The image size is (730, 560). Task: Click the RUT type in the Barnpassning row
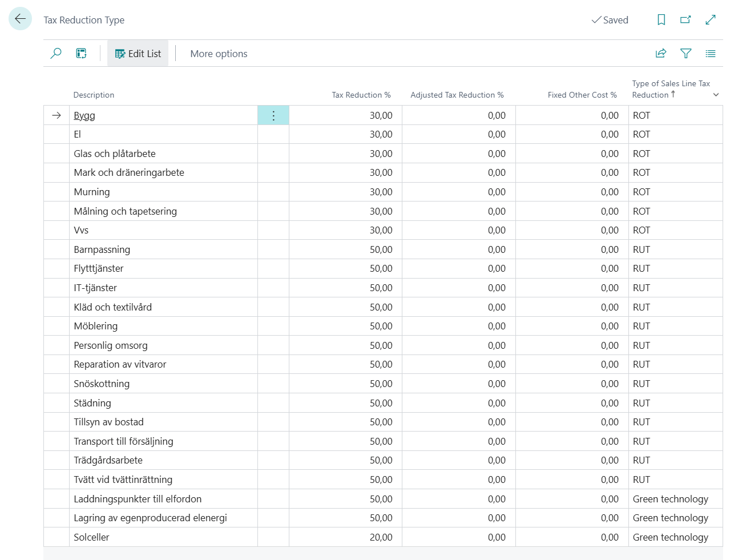[x=642, y=249]
